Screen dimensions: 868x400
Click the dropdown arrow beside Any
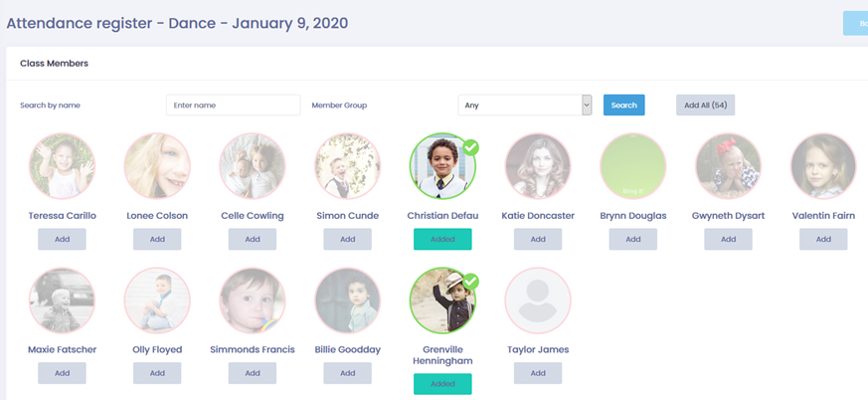587,105
